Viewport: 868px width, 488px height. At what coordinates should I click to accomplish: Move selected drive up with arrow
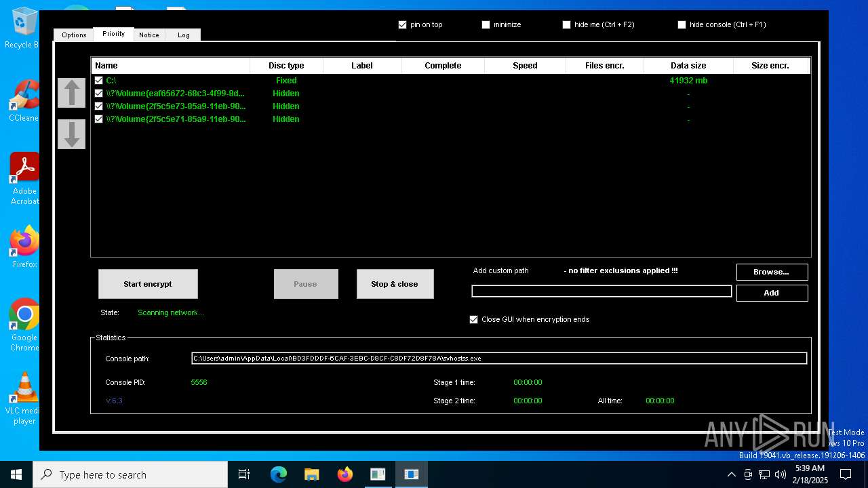71,93
